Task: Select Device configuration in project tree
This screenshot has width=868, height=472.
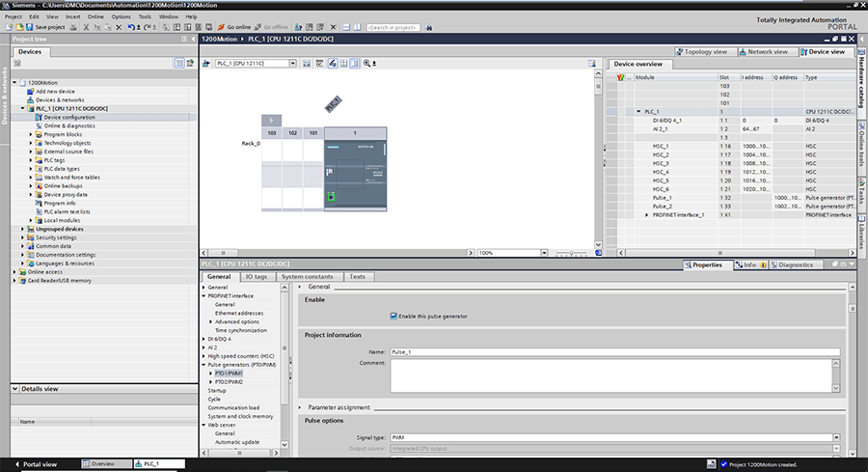Action: [69, 118]
